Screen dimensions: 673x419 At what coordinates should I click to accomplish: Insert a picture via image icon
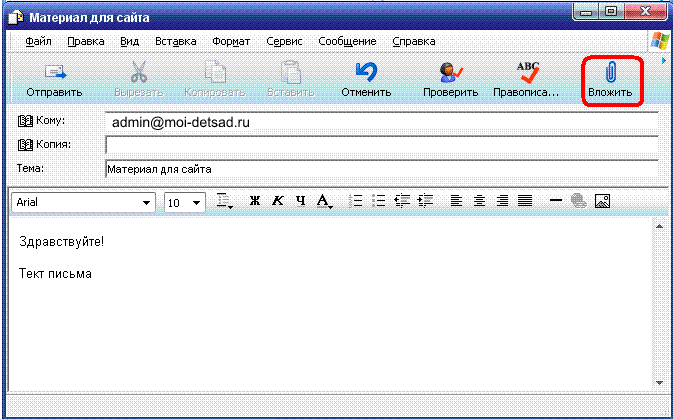click(602, 201)
